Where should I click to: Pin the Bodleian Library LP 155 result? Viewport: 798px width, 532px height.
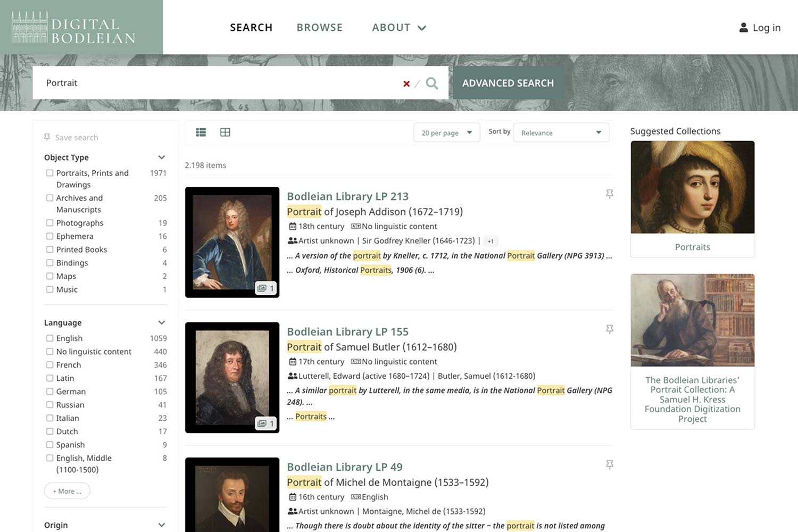coord(610,329)
